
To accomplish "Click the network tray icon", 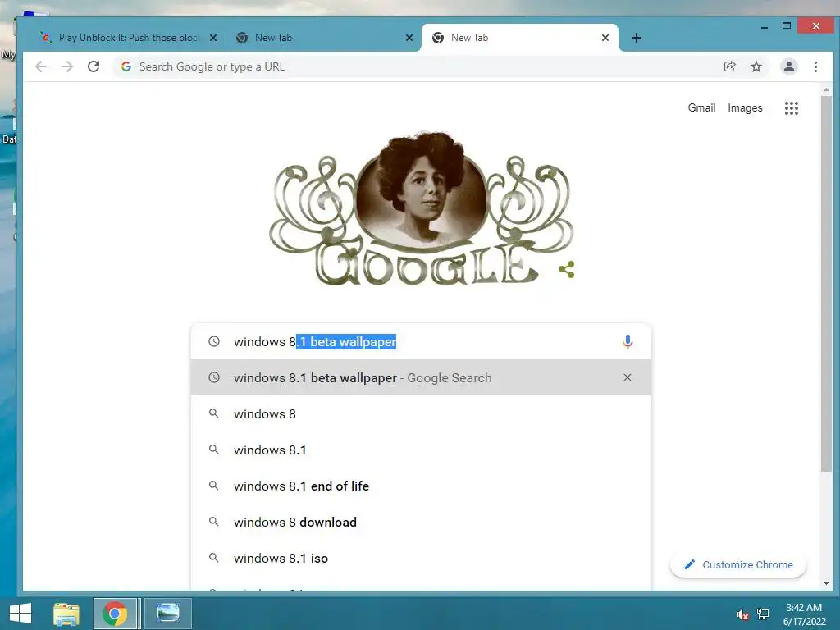I will pos(763,614).
